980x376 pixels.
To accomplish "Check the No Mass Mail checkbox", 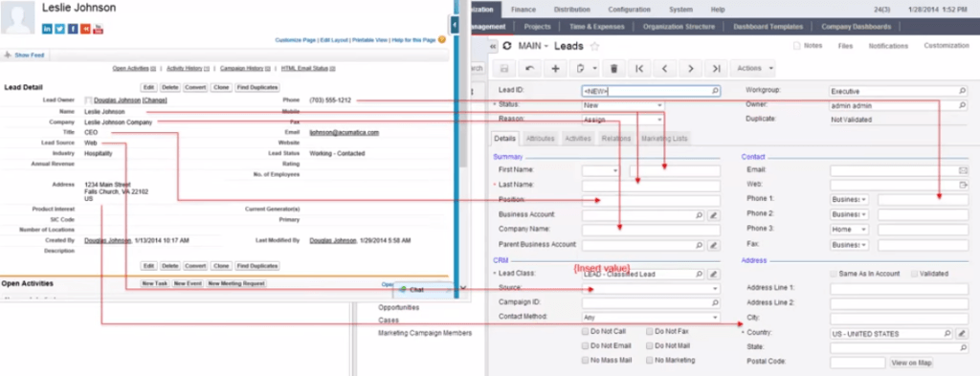I will [x=585, y=360].
